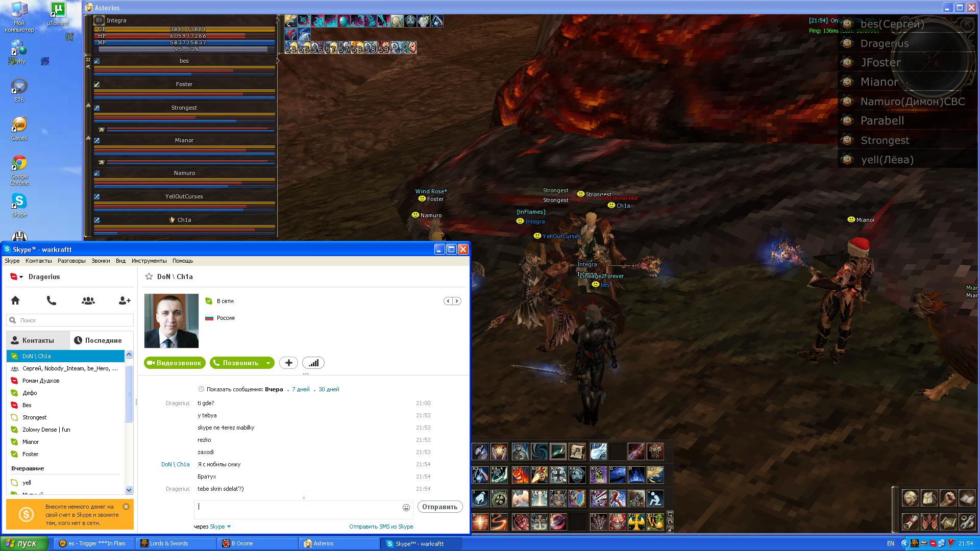Open the Инструменты menu in Skype

(149, 261)
